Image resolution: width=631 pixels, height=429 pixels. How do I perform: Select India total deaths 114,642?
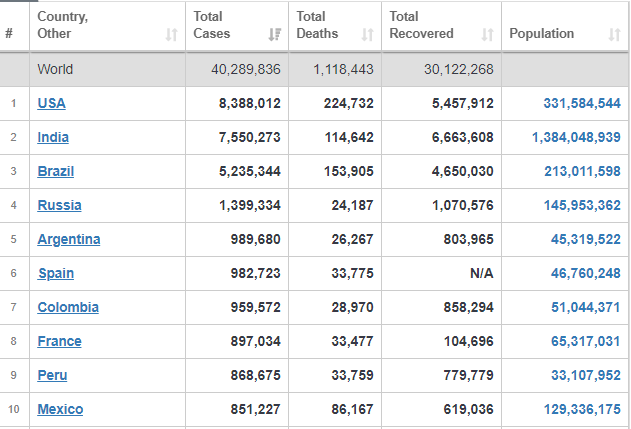tap(349, 137)
